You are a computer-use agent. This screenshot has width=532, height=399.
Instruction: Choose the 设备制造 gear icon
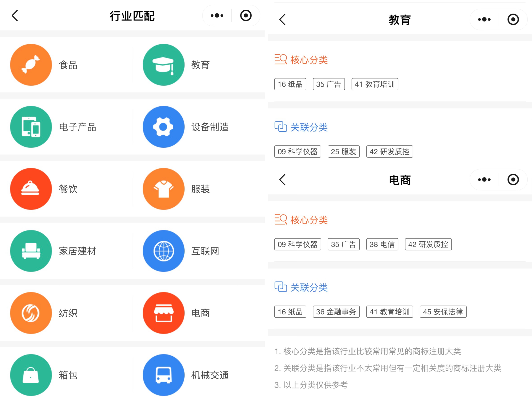tap(164, 127)
